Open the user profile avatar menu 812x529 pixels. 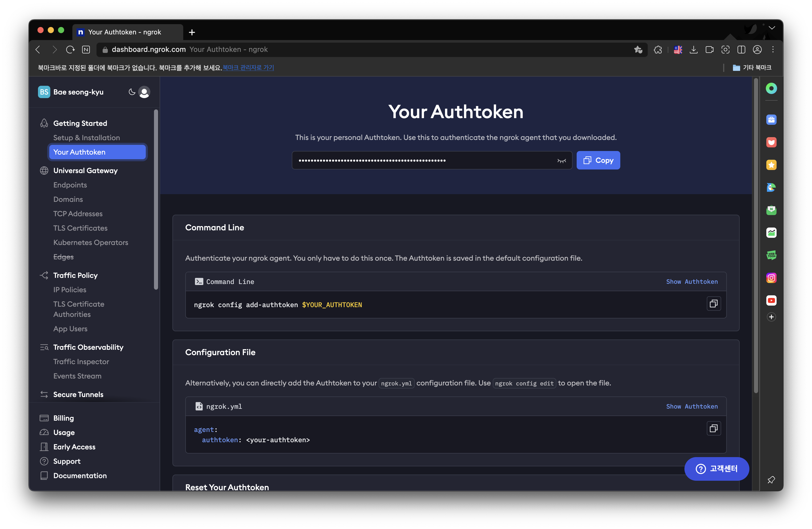(x=144, y=92)
